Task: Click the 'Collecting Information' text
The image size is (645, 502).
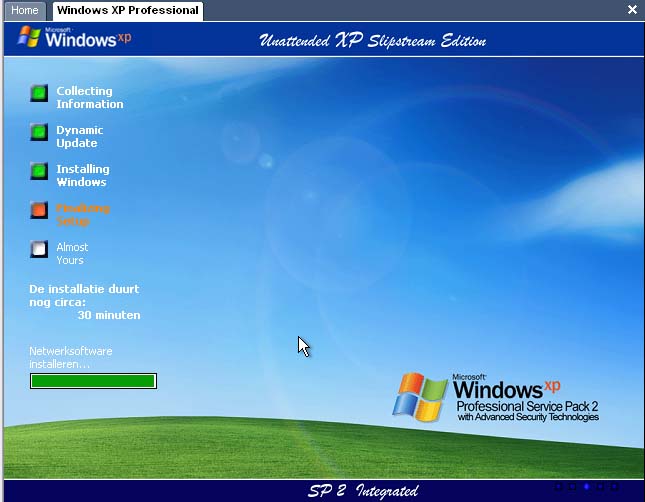Action: [x=90, y=98]
